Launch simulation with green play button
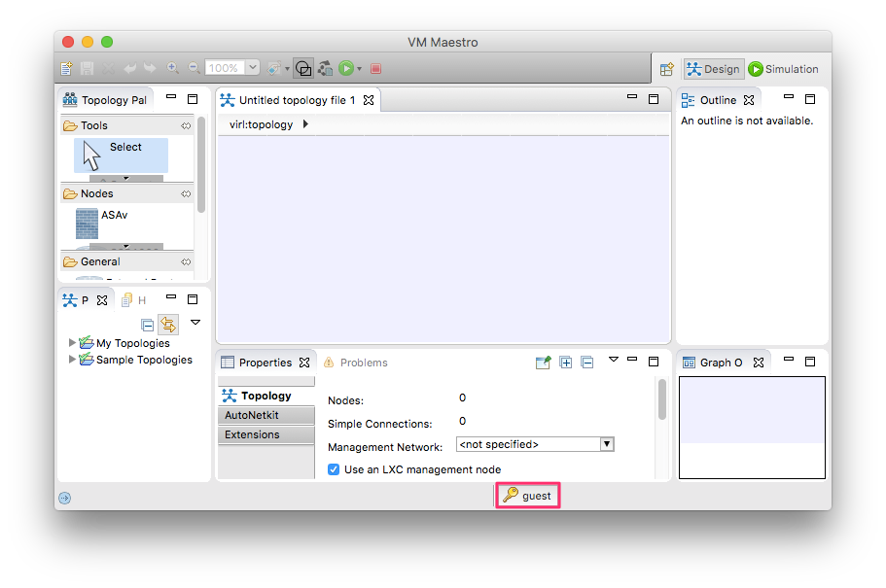Viewport: 886px width, 588px height. 346,68
